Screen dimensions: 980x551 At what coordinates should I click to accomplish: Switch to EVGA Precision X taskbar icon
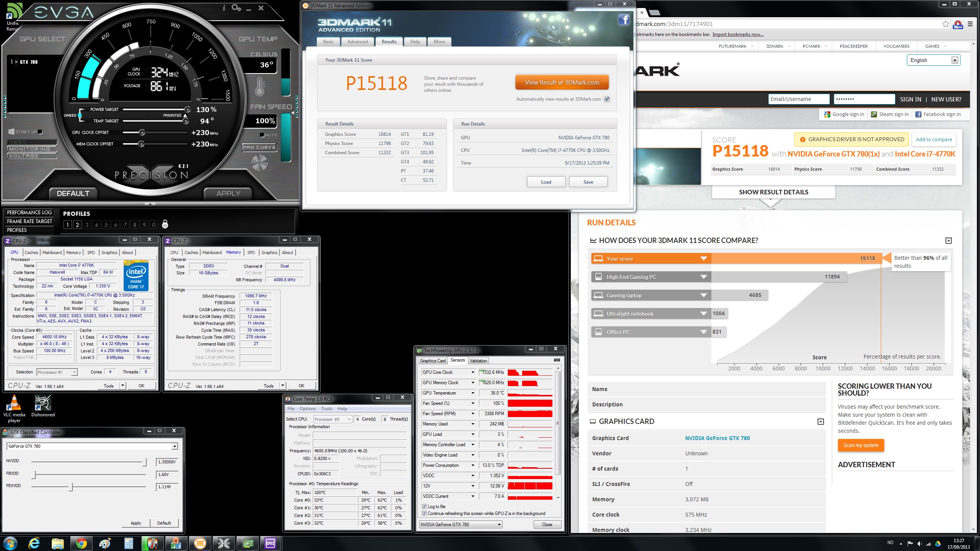pyautogui.click(x=224, y=543)
